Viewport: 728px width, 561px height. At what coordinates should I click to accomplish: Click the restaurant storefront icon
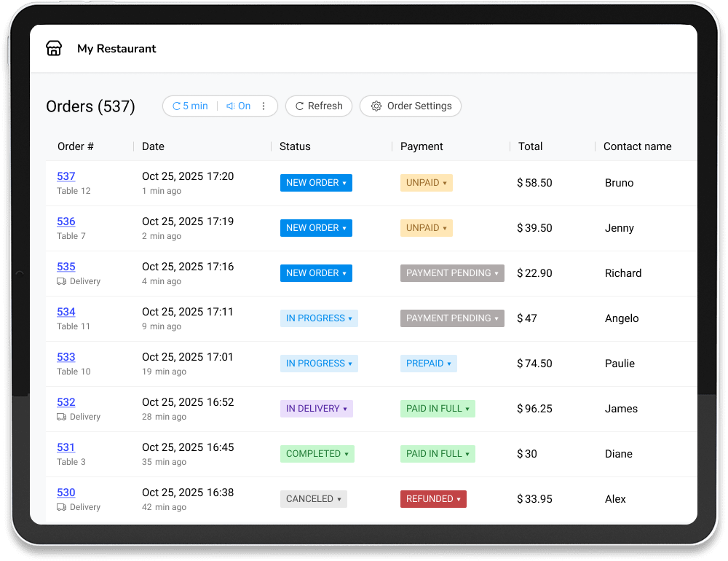54,49
